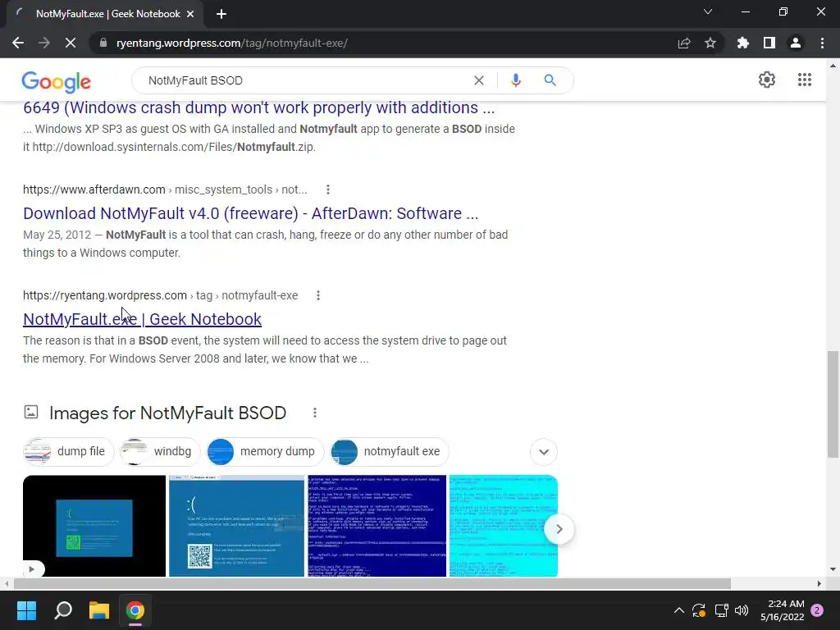Share this page icon in address bar
Viewport: 840px width, 630px height.
pyautogui.click(x=684, y=43)
